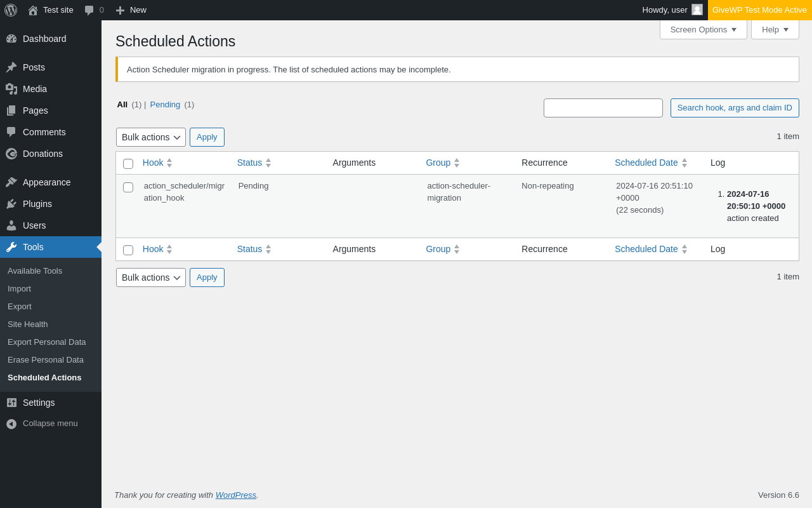The height and width of the screenshot is (508, 812).
Task: Click the WordPress logo icon
Action: point(11,10)
